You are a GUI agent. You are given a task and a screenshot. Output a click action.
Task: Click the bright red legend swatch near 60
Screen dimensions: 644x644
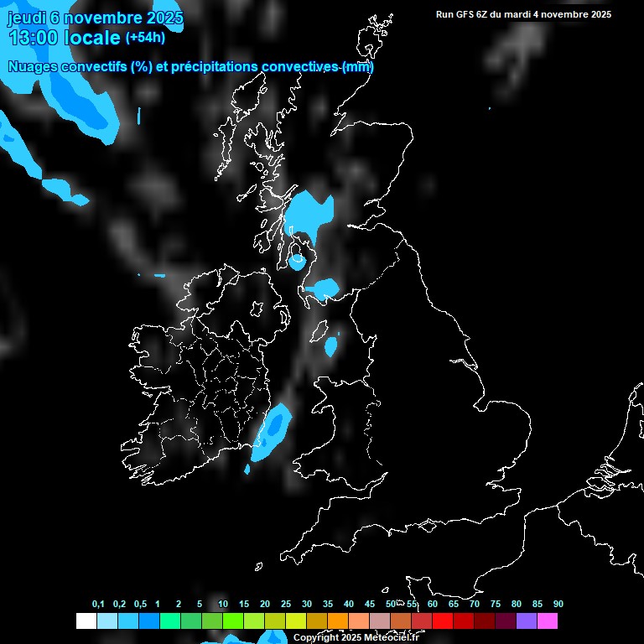click(443, 621)
